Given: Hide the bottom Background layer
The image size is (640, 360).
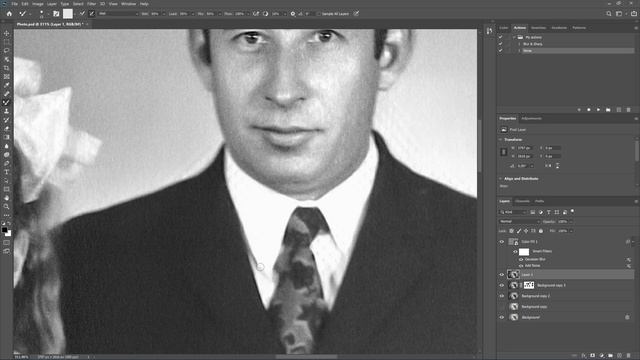Looking at the screenshot, I should tap(502, 317).
